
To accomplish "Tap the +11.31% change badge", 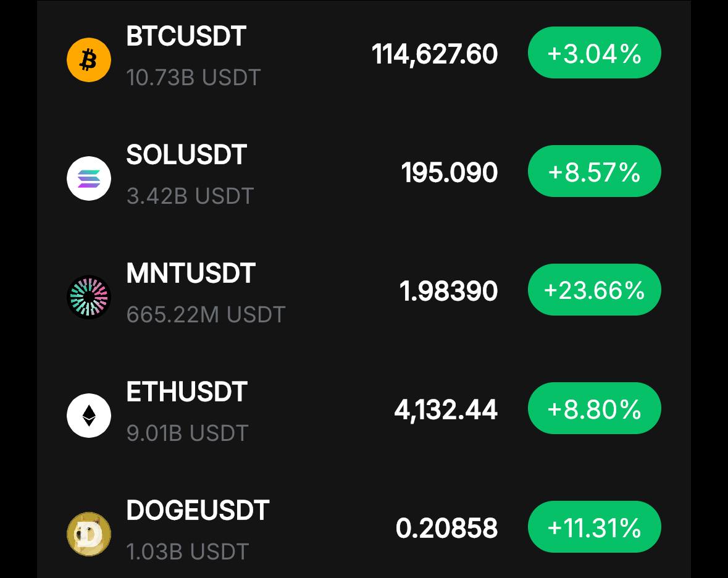I will coord(594,527).
